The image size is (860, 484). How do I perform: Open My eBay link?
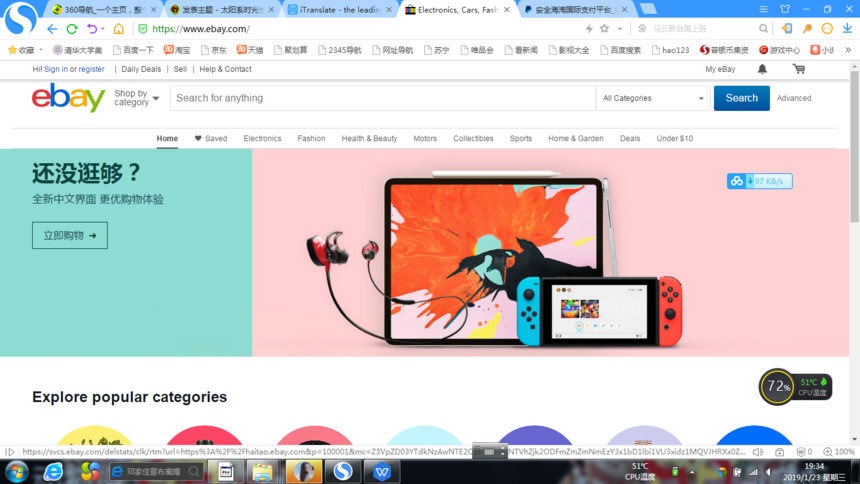point(720,69)
